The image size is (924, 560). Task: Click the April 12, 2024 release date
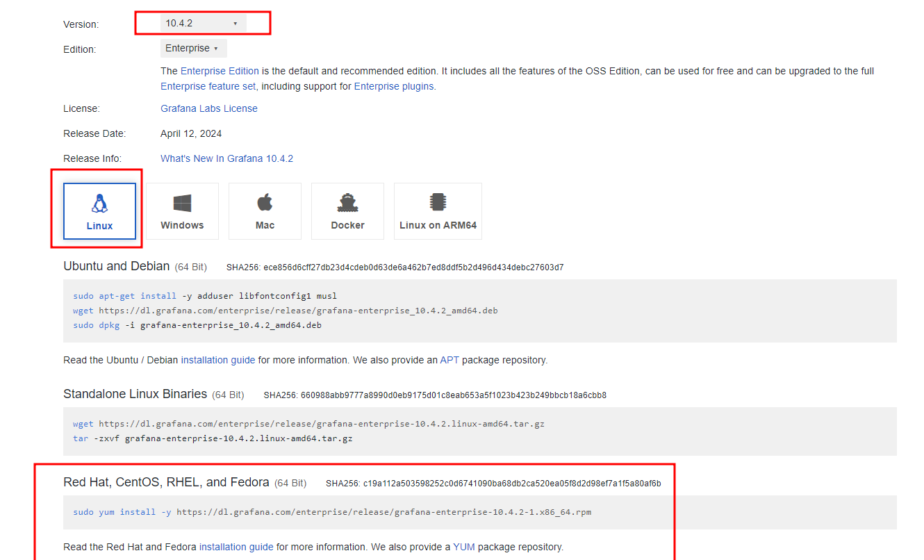191,133
